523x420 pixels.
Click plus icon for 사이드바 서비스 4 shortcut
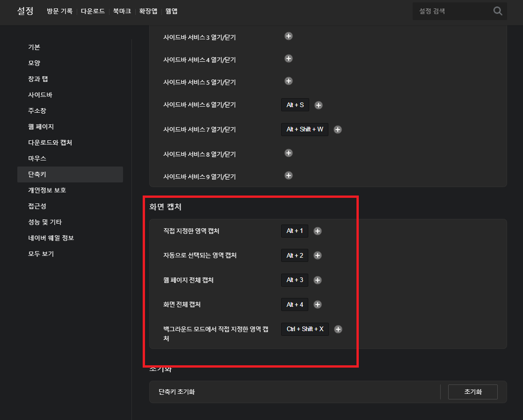[289, 58]
